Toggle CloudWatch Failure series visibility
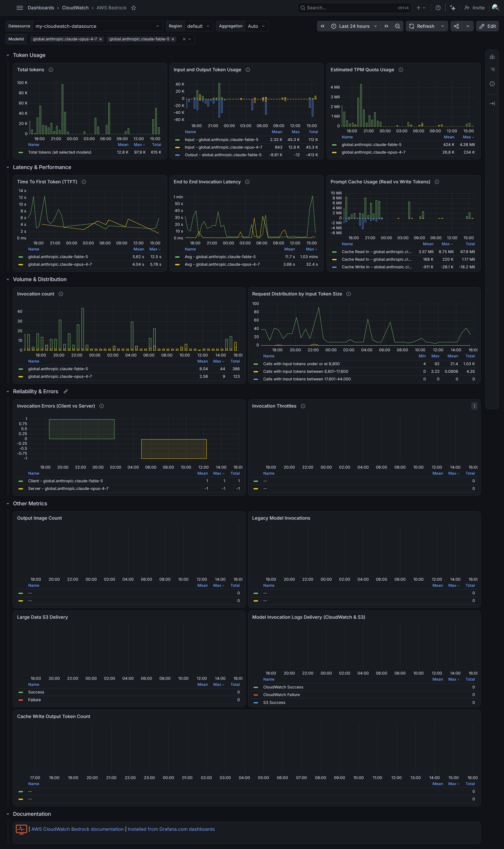This screenshot has height=849, width=504. (x=282, y=695)
